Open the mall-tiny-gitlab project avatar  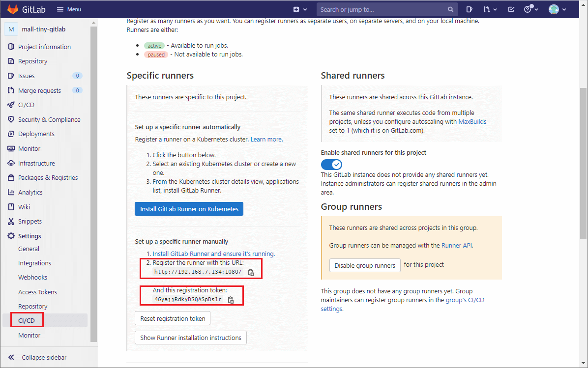pyautogui.click(x=11, y=29)
